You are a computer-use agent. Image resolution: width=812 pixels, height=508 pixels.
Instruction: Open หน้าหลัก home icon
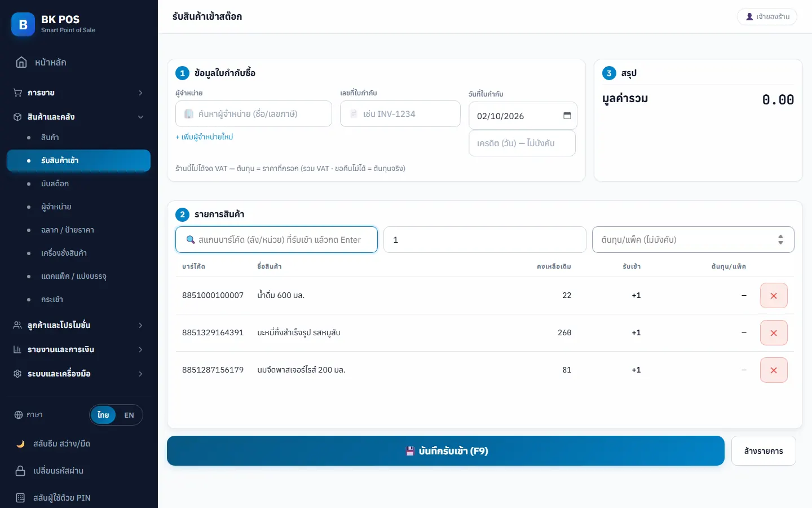coord(21,62)
